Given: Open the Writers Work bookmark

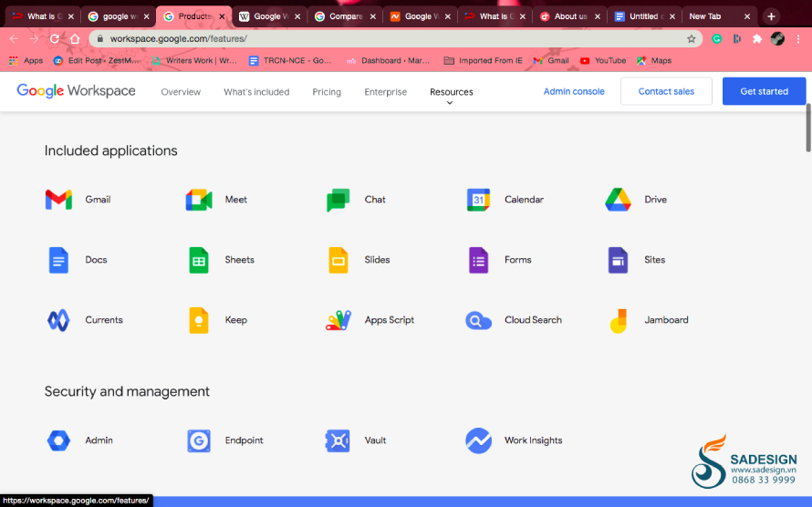Looking at the screenshot, I should coord(194,60).
